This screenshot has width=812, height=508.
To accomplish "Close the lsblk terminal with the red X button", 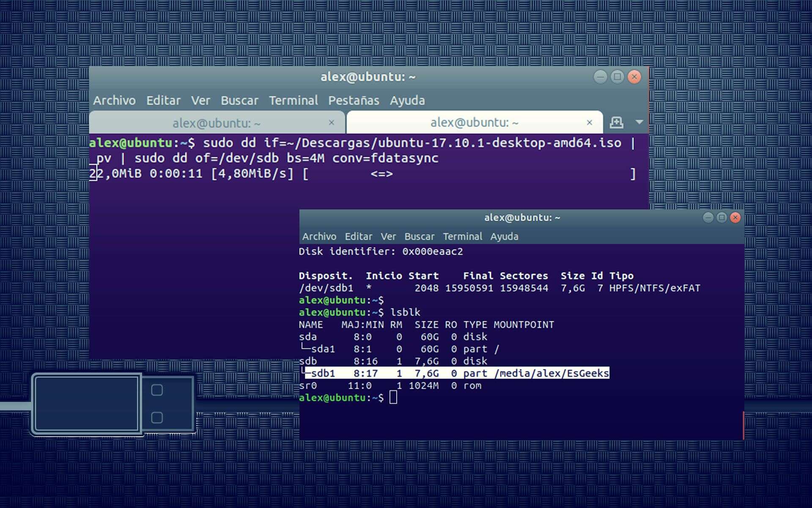I will click(x=735, y=217).
